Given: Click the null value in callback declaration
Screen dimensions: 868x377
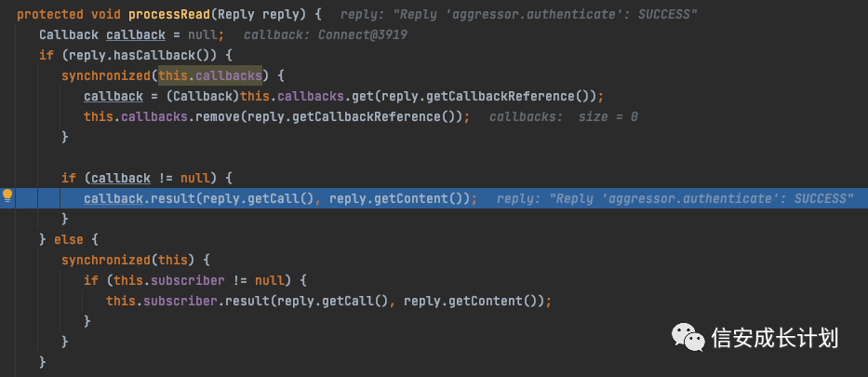Looking at the screenshot, I should click(x=203, y=34).
